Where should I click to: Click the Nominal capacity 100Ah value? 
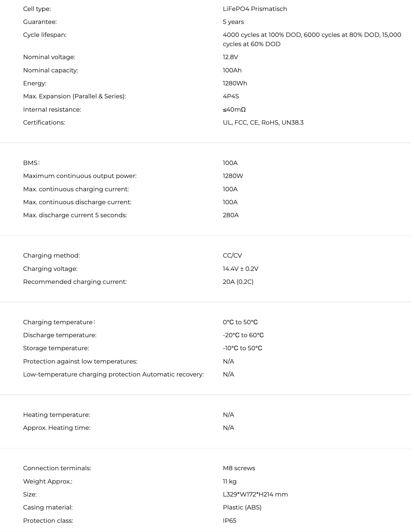coord(232,70)
